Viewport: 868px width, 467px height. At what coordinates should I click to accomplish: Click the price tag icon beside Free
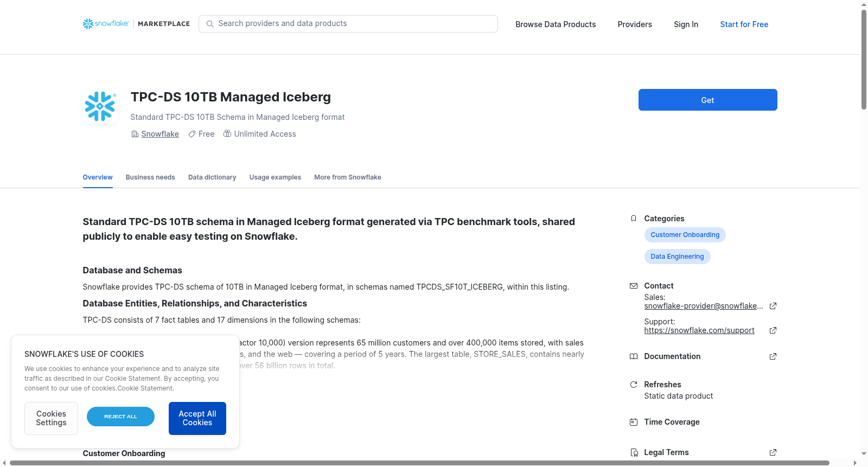[192, 134]
